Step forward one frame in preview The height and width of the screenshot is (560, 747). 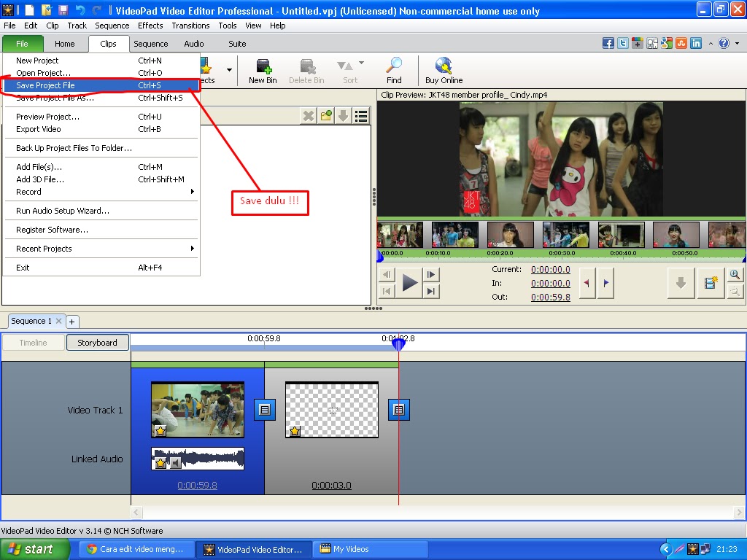point(430,274)
